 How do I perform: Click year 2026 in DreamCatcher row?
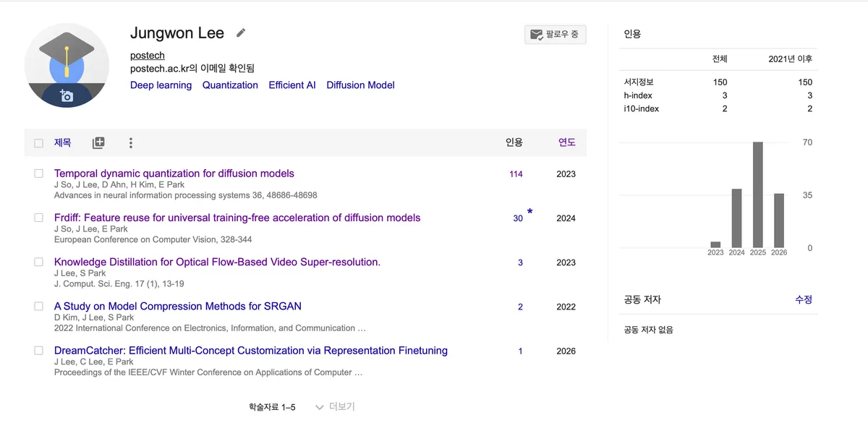tap(566, 351)
